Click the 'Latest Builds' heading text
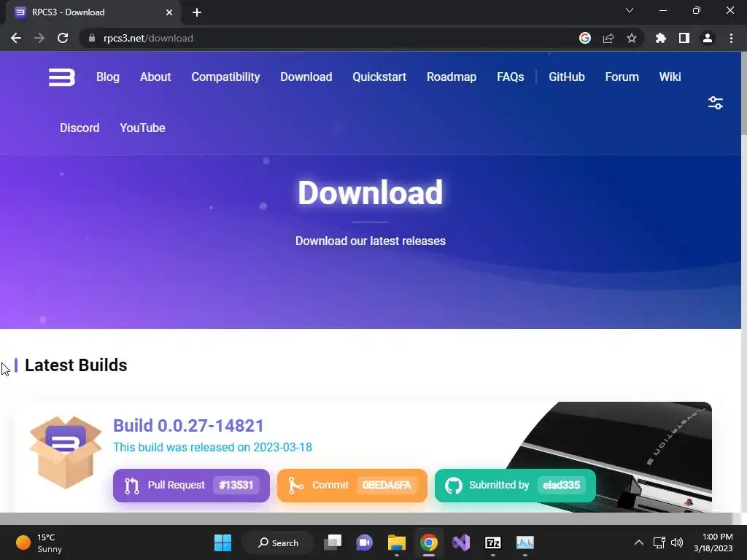The width and height of the screenshot is (747, 560). click(x=76, y=365)
